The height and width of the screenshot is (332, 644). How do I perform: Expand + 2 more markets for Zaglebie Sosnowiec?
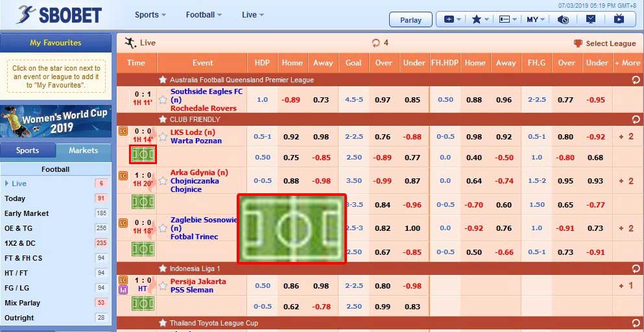pyautogui.click(x=626, y=228)
